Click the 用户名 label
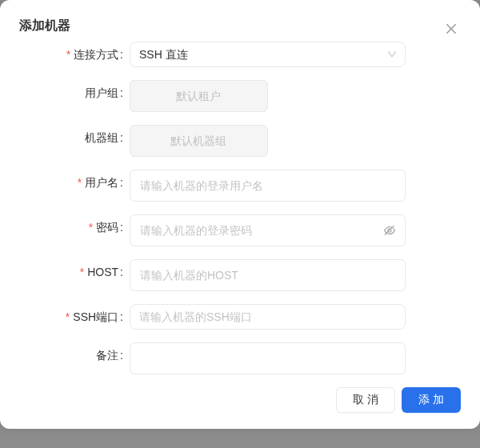480x448 pixels. click(103, 183)
